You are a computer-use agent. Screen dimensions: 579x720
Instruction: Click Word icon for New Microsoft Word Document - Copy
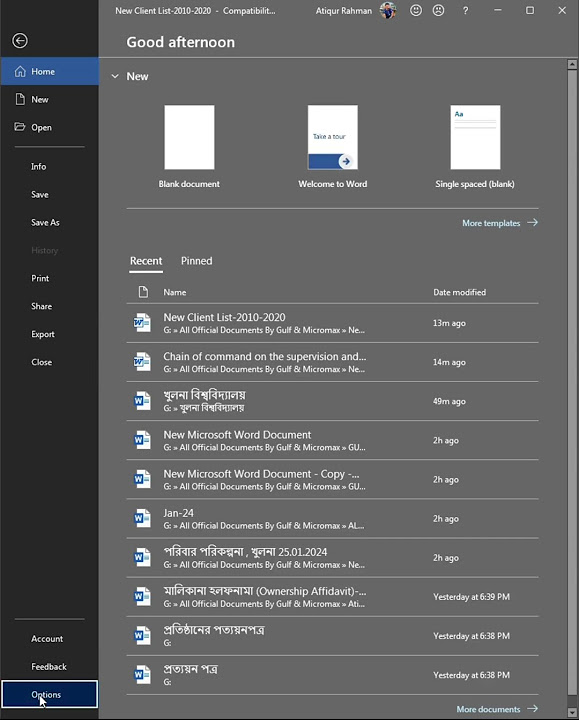(142, 479)
